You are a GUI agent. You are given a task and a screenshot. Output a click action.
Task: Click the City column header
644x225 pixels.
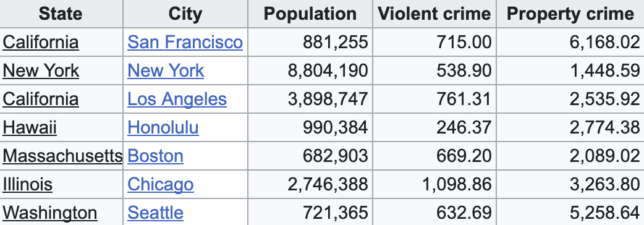185,14
